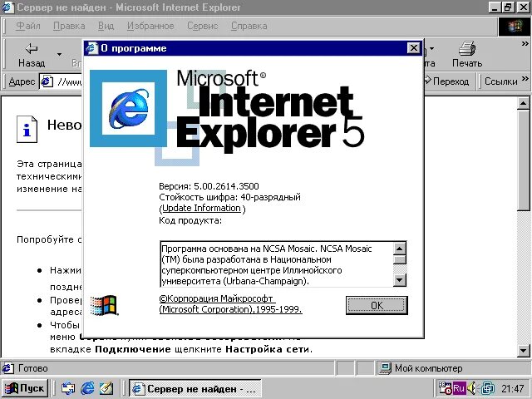The width and height of the screenshot is (532, 399).
Task: Click the page icon in address bar
Action: pyautogui.click(x=47, y=81)
